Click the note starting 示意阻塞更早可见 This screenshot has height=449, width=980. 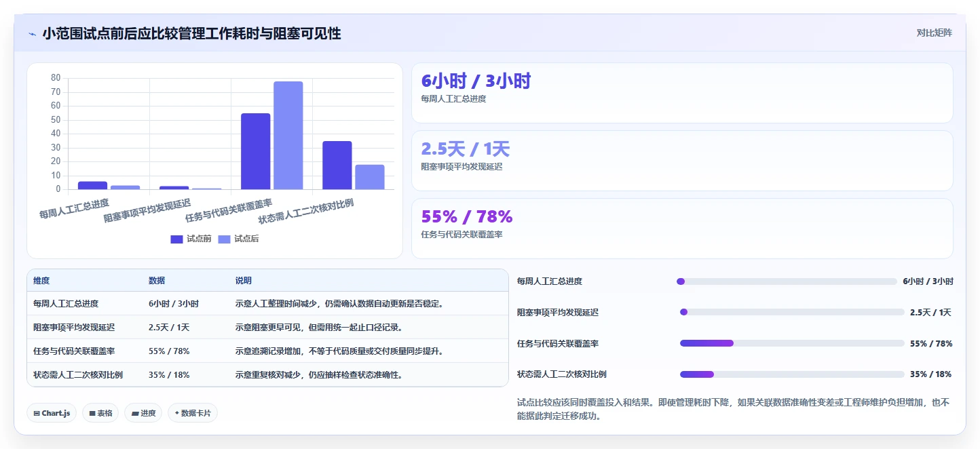coord(319,327)
